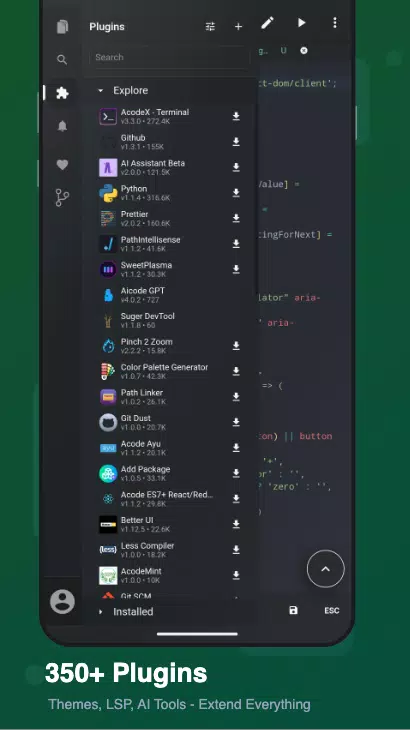Open the sidebar search magnifier icon
The height and width of the screenshot is (730, 410).
[62, 60]
